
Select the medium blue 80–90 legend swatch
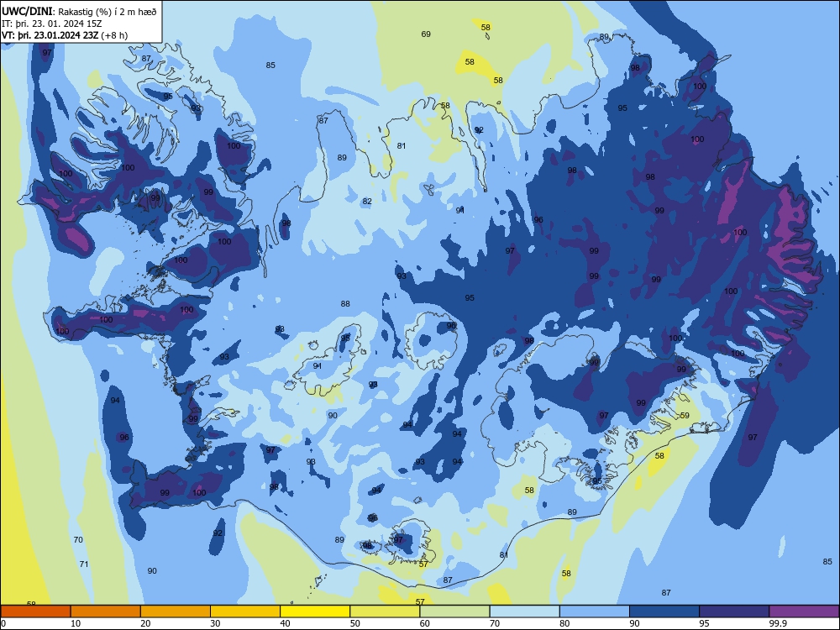coord(595,612)
